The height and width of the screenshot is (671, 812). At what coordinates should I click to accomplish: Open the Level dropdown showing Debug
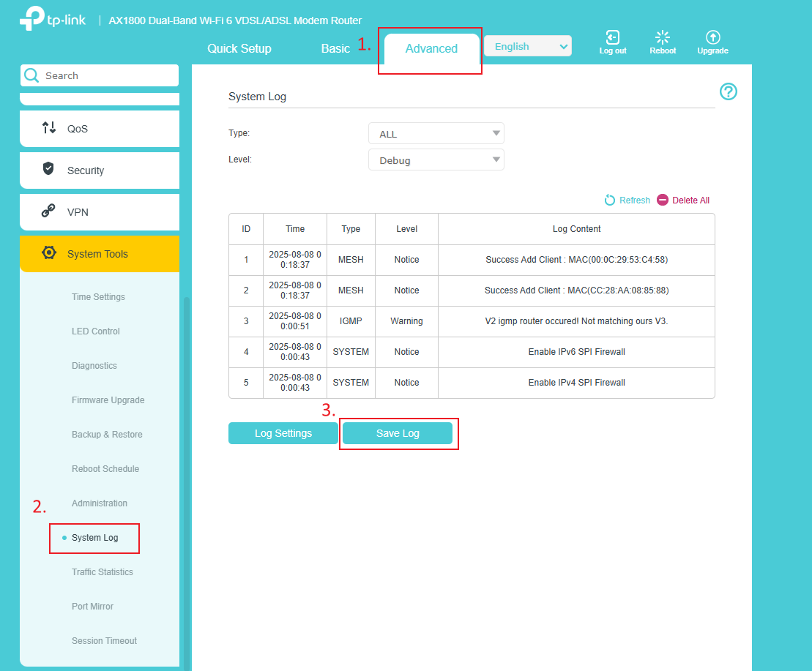436,160
